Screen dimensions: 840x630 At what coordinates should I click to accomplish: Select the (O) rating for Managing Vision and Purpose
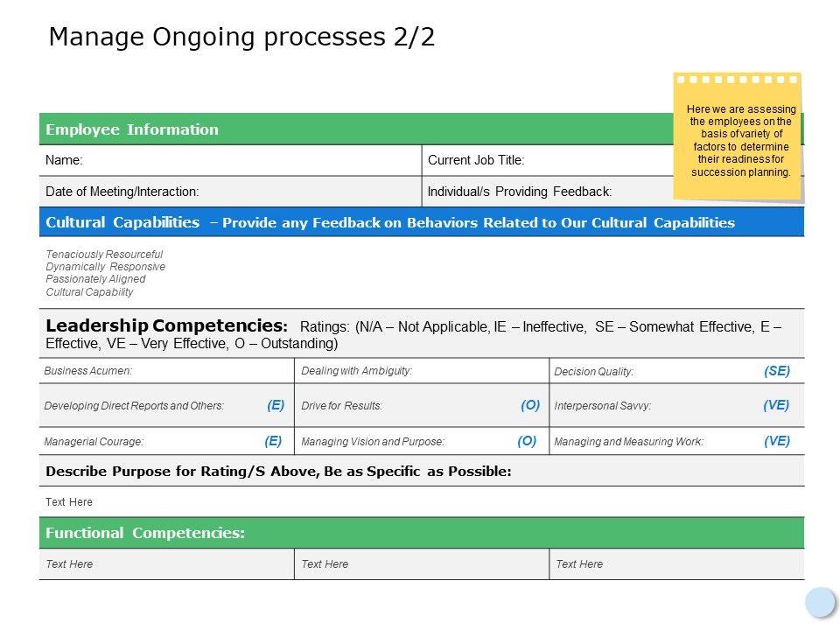pos(527,441)
